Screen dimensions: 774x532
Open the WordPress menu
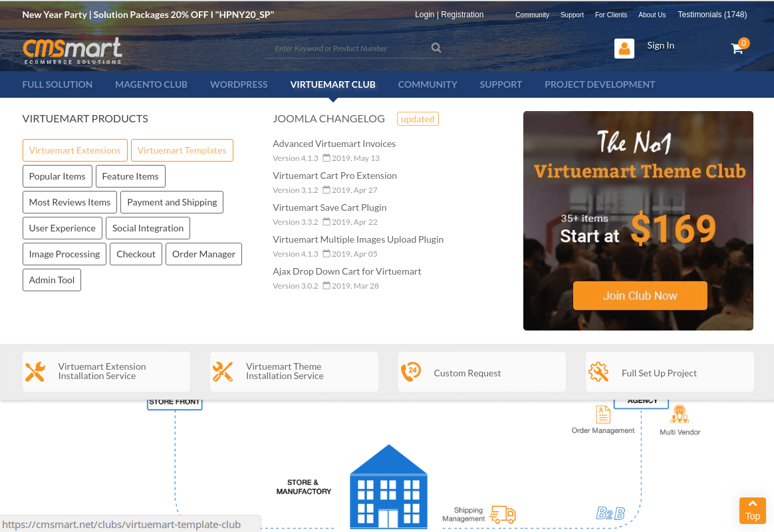point(239,84)
